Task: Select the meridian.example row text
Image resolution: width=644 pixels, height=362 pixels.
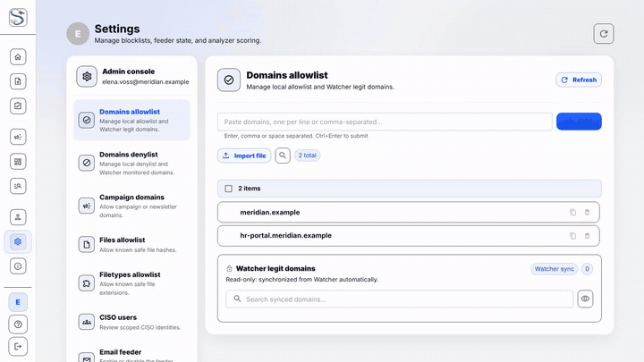Action: pyautogui.click(x=270, y=212)
